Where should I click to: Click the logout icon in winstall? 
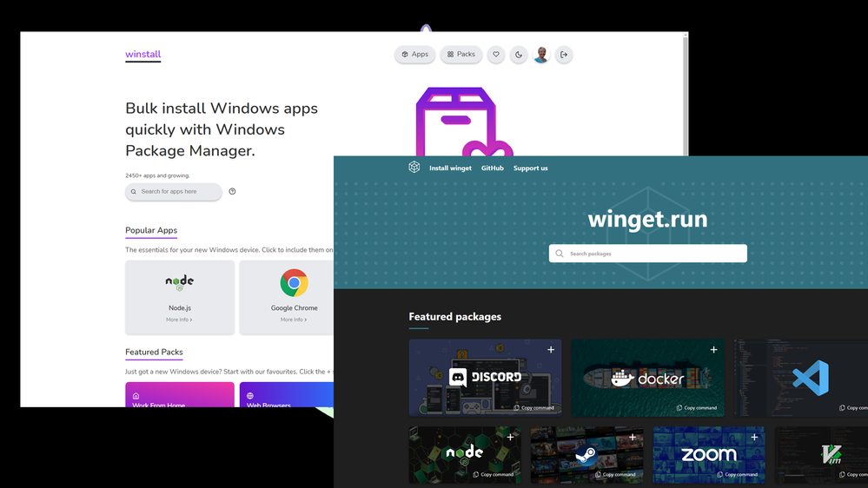point(564,54)
